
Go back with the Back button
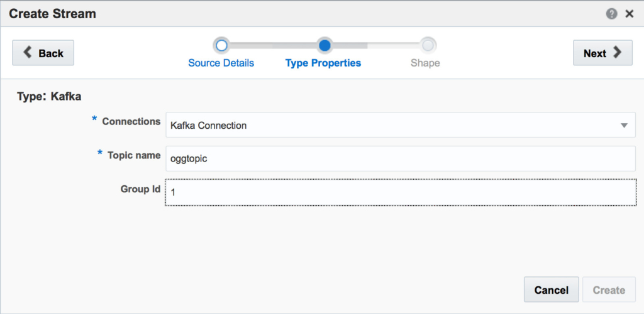point(43,53)
